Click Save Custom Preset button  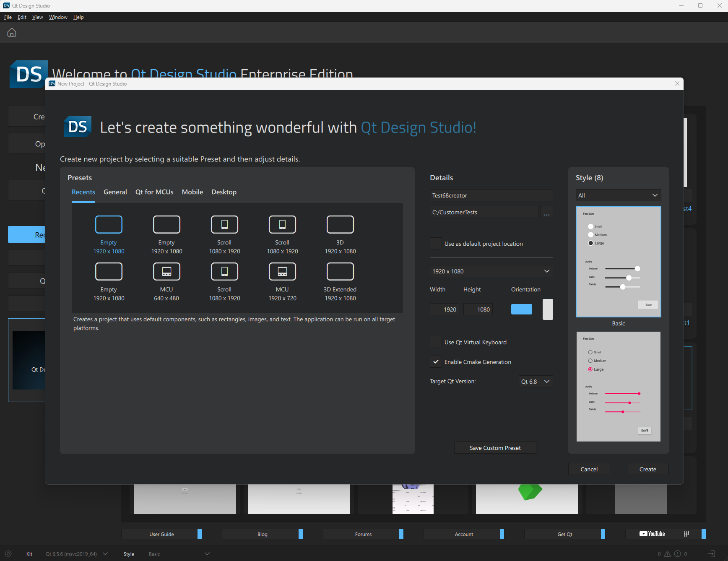point(495,448)
